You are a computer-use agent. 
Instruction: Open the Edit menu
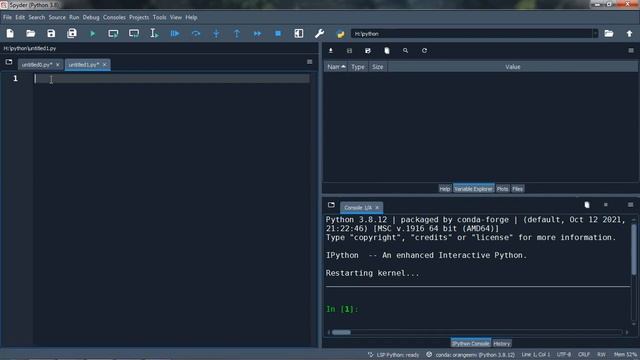tap(20, 18)
